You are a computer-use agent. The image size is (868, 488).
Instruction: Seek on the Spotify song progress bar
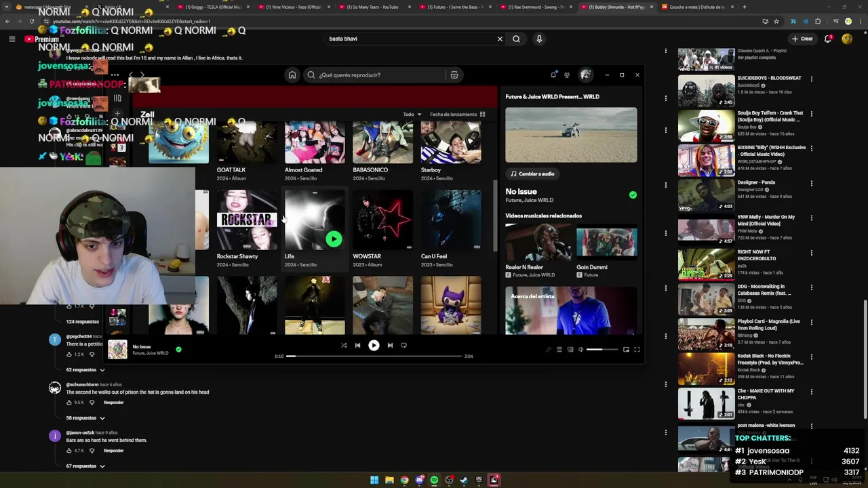coord(374,356)
